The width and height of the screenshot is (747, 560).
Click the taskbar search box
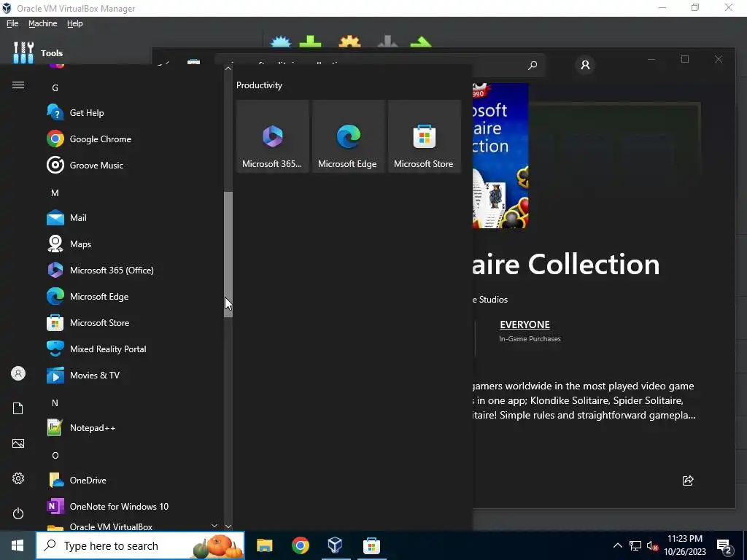141,545
